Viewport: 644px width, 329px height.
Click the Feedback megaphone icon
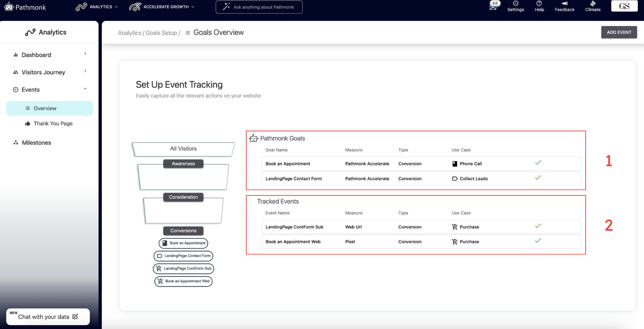click(x=564, y=3)
